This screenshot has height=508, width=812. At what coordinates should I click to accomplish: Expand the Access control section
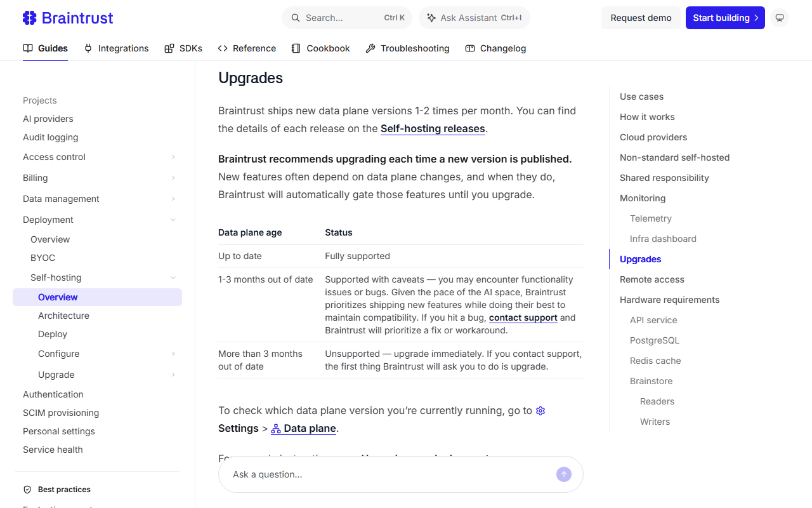pos(173,157)
